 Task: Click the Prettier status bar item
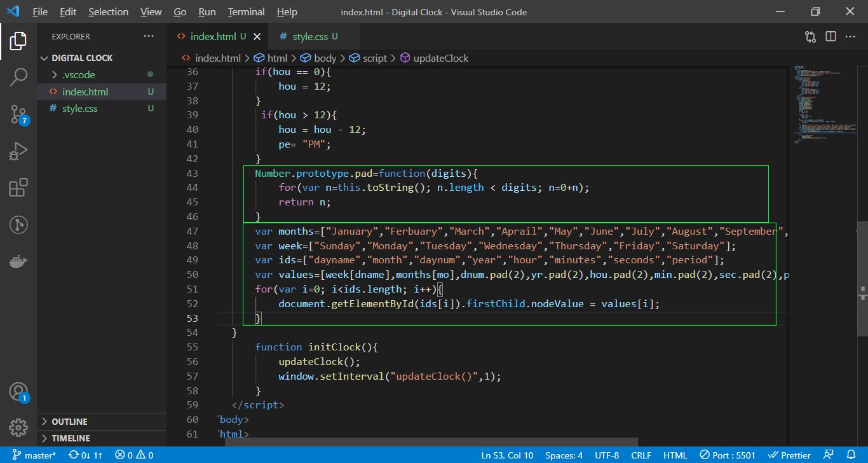pos(789,455)
